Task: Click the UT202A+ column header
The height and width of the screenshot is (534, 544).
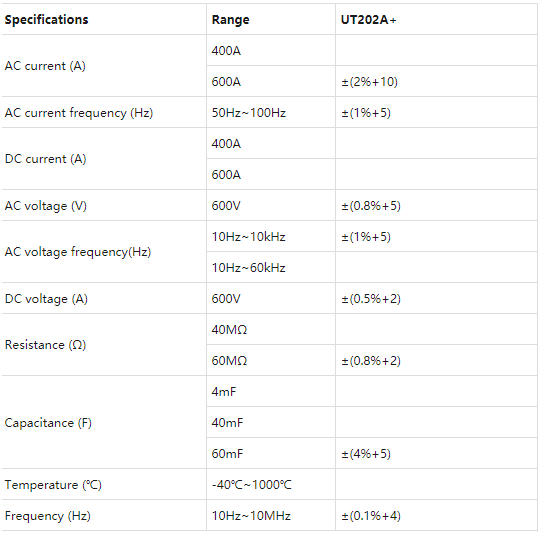Action: tap(368, 20)
